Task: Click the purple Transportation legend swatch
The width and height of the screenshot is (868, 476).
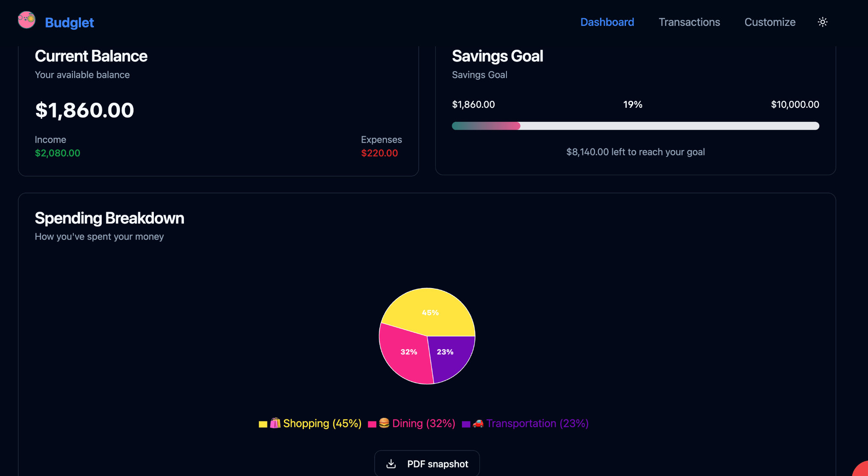Action: click(466, 424)
